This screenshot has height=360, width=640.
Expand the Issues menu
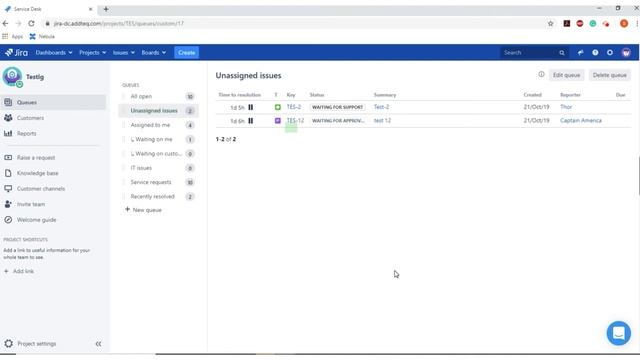point(124,53)
